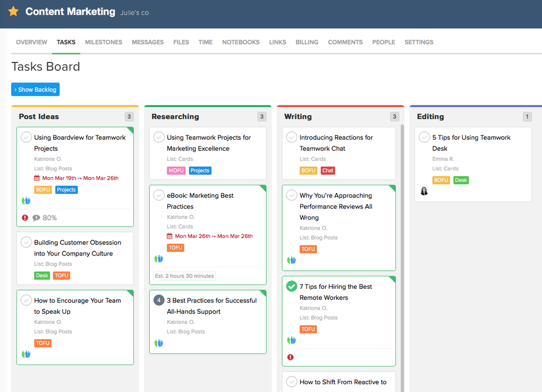The height and width of the screenshot is (392, 542).
Task: Open the Settings tab
Action: click(x=419, y=42)
